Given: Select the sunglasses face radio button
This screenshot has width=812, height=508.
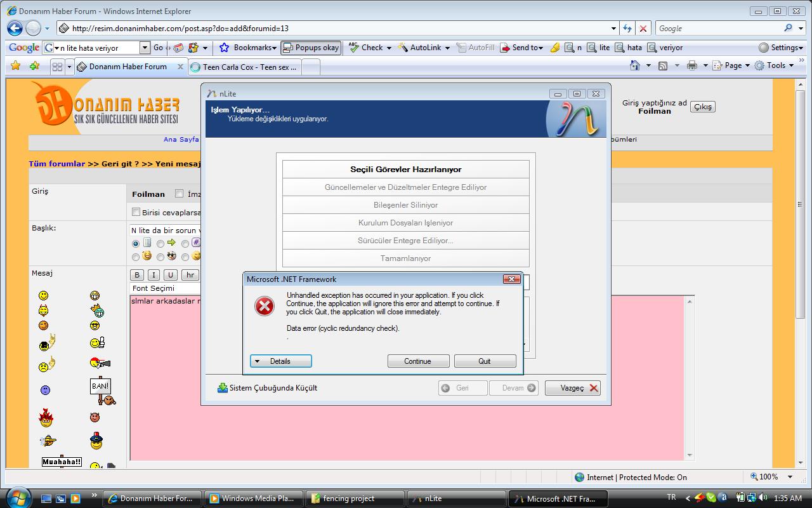Looking at the screenshot, I should pos(160,257).
